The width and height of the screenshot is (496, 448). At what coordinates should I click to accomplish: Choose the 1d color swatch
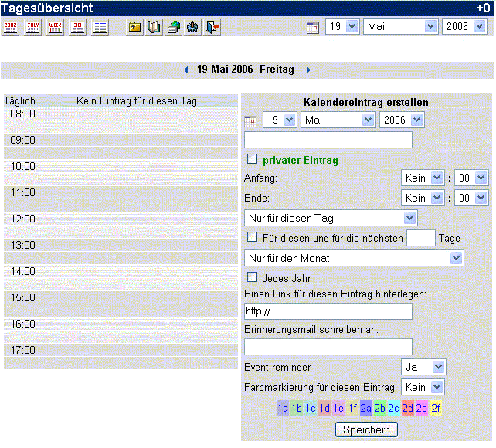(324, 408)
